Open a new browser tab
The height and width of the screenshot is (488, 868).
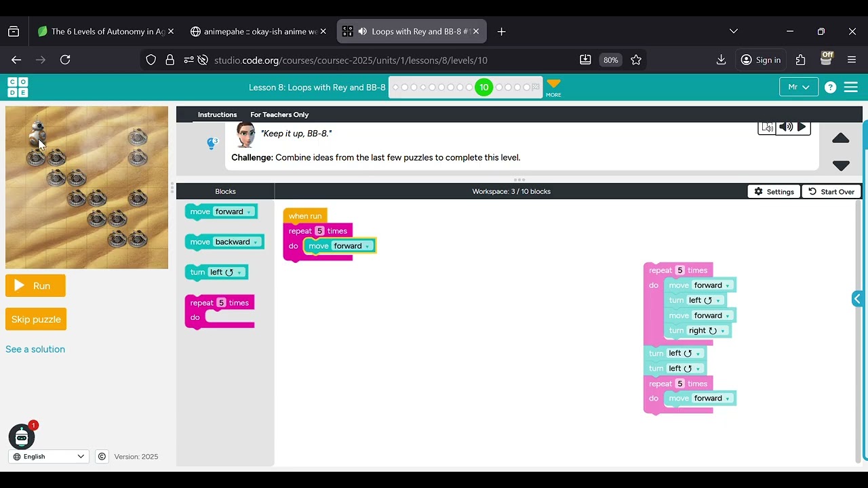(501, 31)
